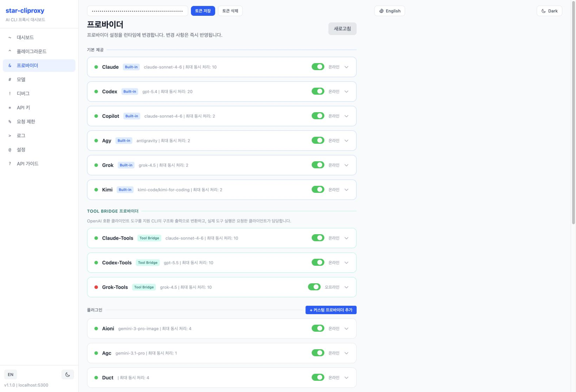Turn off the Codex provider switch
The width and height of the screenshot is (576, 392).
[x=318, y=91]
